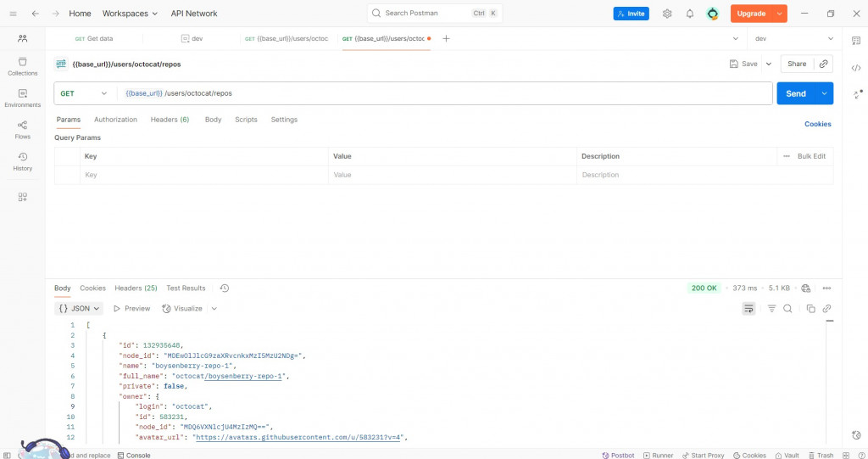Open the response history clock icon
This screenshot has height=459, width=868.
224,288
